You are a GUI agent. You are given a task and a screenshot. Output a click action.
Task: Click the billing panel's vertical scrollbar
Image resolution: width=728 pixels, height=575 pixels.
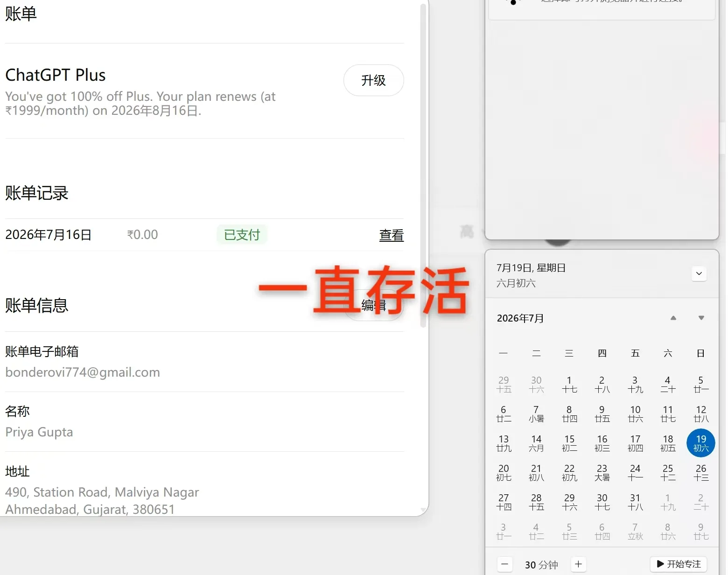click(x=423, y=166)
